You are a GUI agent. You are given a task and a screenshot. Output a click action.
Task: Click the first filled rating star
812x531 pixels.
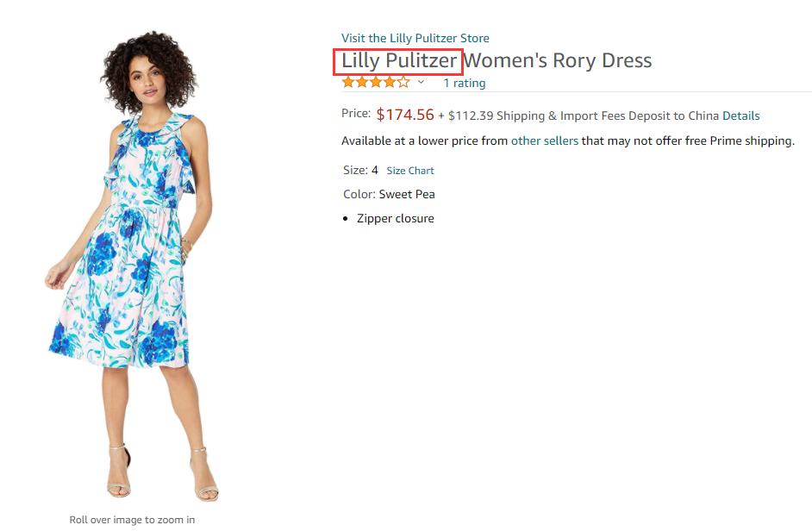point(348,83)
